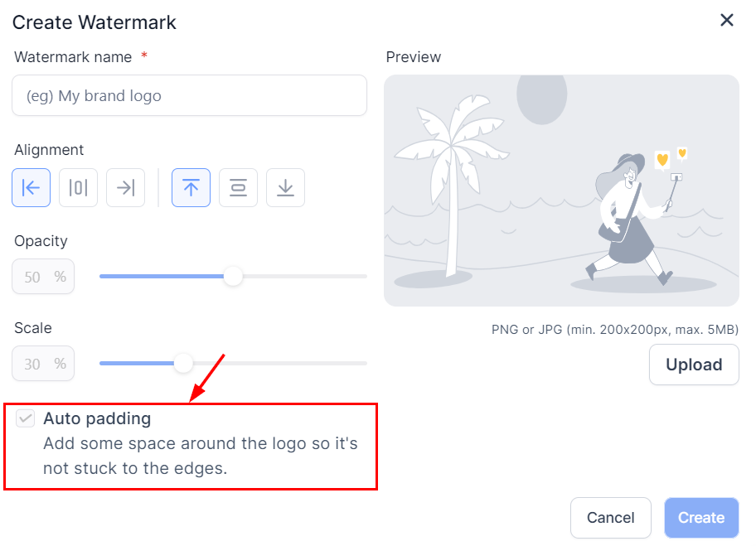
Task: Click the Auto padding label text
Action: [97, 418]
